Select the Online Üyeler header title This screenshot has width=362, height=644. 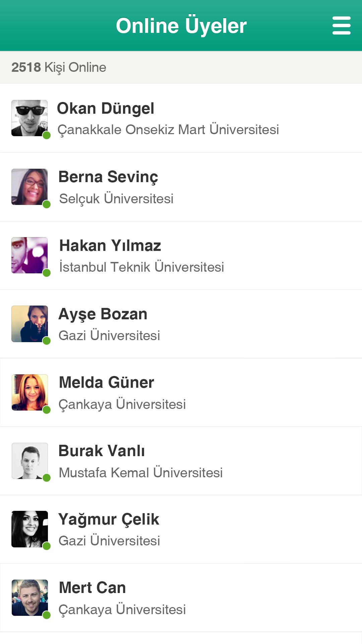tap(181, 25)
